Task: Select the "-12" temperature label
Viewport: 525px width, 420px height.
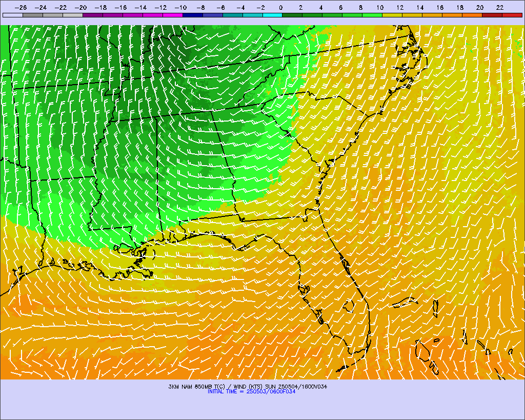Action: tap(160, 7)
